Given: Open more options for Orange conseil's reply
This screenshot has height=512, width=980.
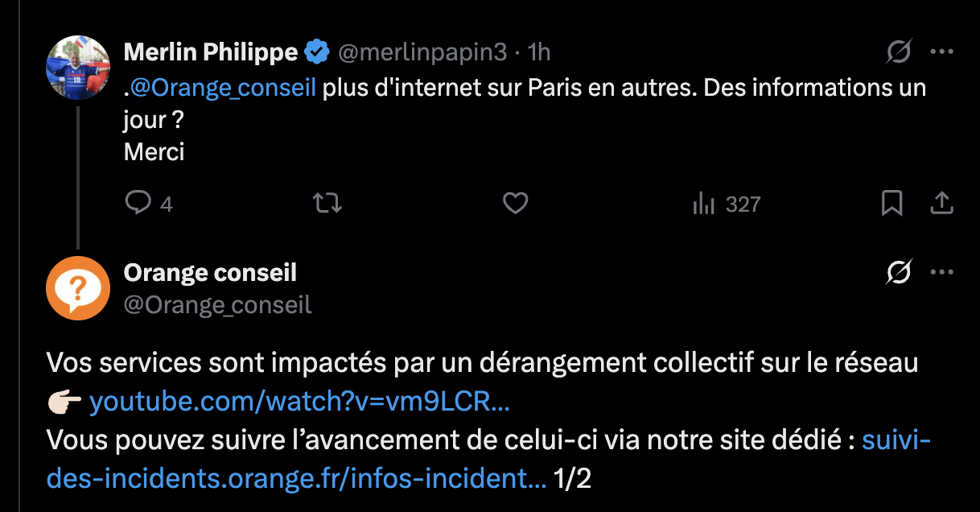Looking at the screenshot, I should point(941,273).
